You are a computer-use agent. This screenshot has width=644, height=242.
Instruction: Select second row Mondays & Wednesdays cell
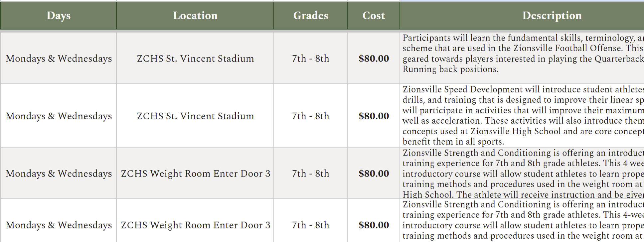pyautogui.click(x=59, y=116)
